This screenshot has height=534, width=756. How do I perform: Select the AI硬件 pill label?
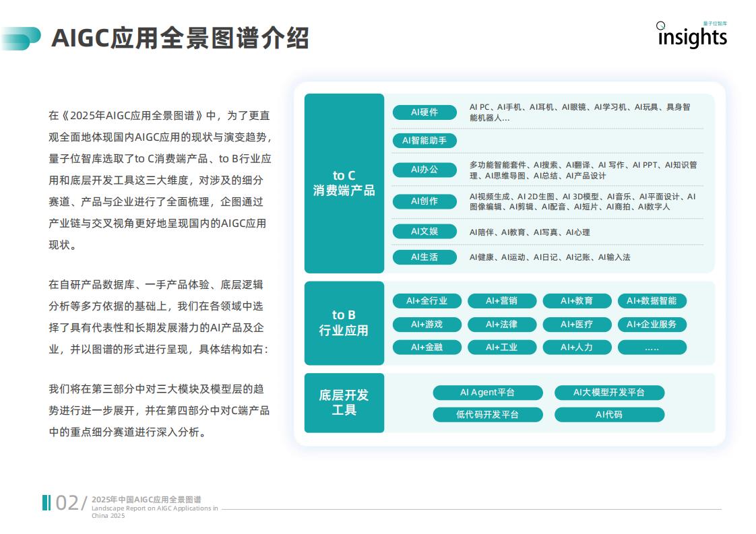pyautogui.click(x=424, y=112)
